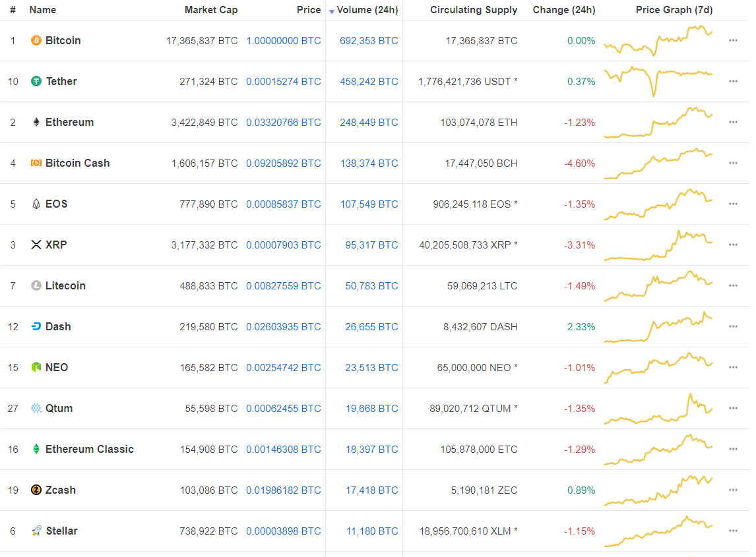Expand the ellipsis actions for Qtum
The width and height of the screenshot is (756, 557).
pos(733,409)
